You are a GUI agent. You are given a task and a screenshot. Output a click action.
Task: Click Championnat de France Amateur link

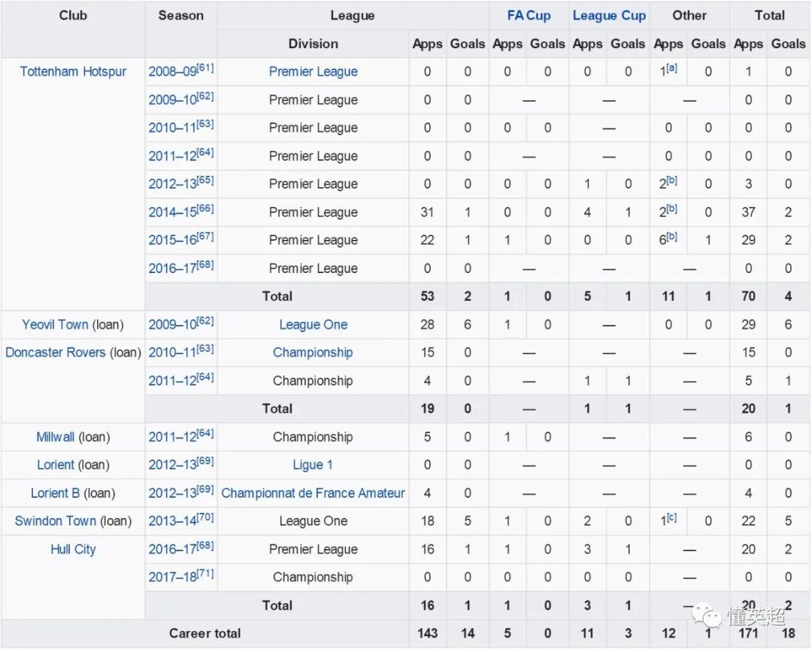pos(313,493)
